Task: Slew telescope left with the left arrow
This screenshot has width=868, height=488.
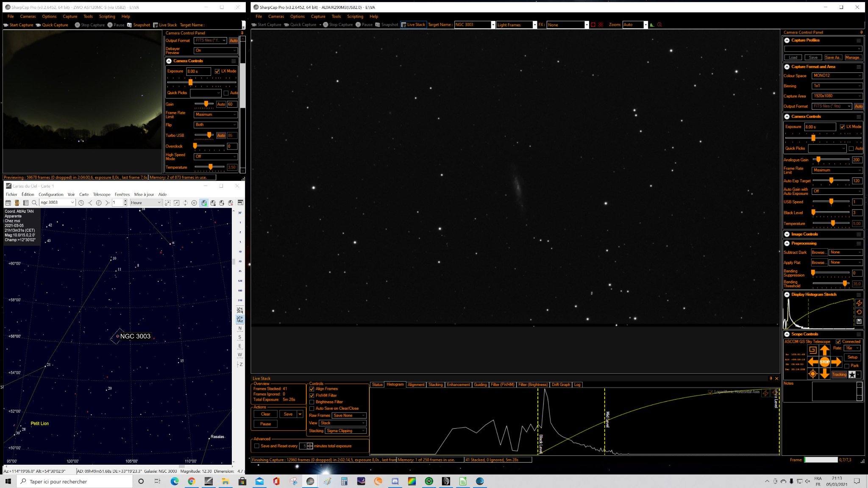Action: (813, 362)
